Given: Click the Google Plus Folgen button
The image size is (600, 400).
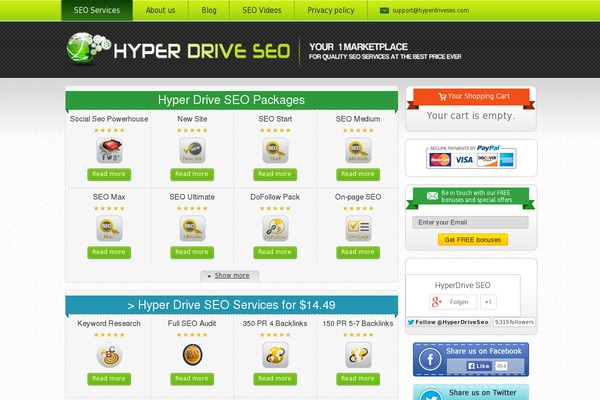Looking at the screenshot, I should pyautogui.click(x=453, y=302).
